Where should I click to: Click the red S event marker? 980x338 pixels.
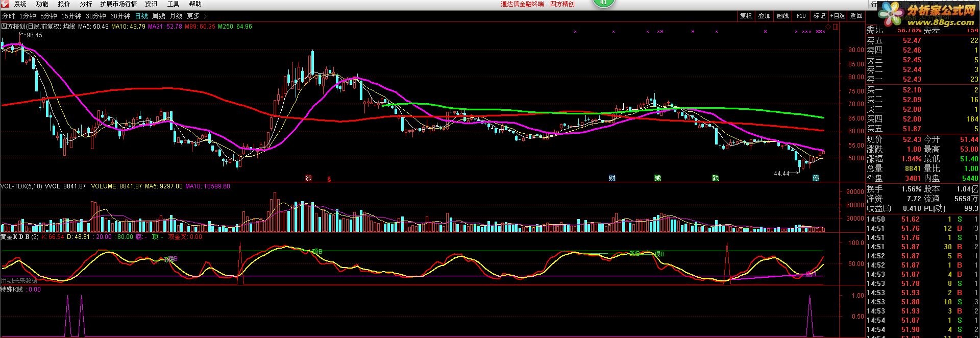(x=329, y=179)
